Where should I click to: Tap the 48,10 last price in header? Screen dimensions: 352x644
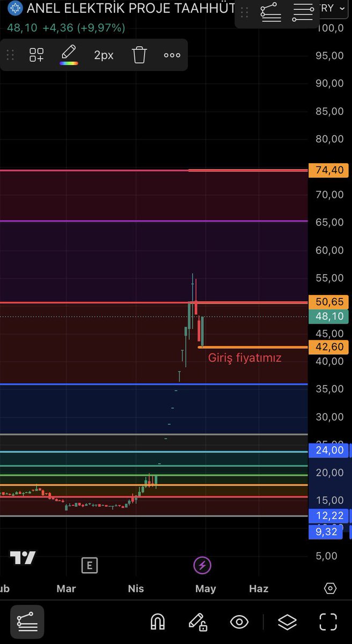coord(23,27)
